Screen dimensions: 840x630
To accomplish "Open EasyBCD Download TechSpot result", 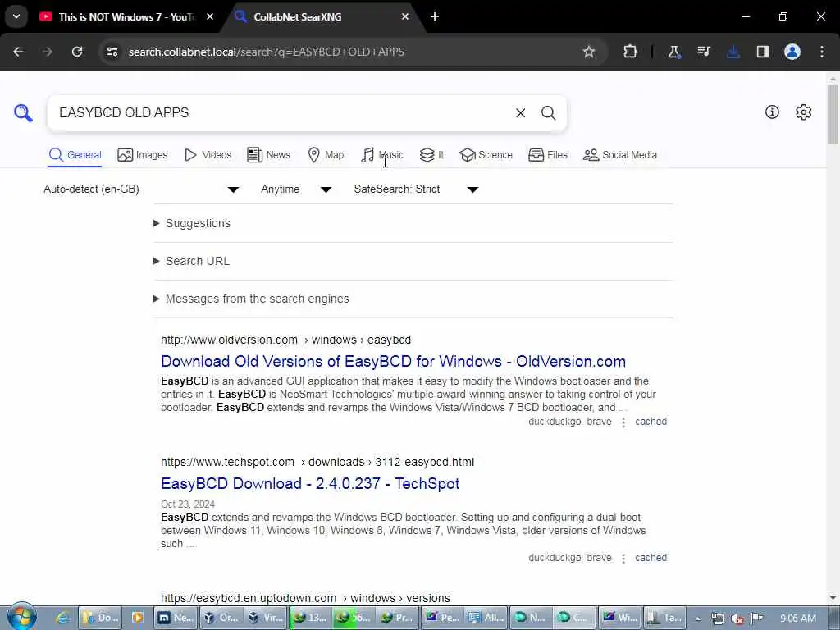I will pyautogui.click(x=310, y=484).
